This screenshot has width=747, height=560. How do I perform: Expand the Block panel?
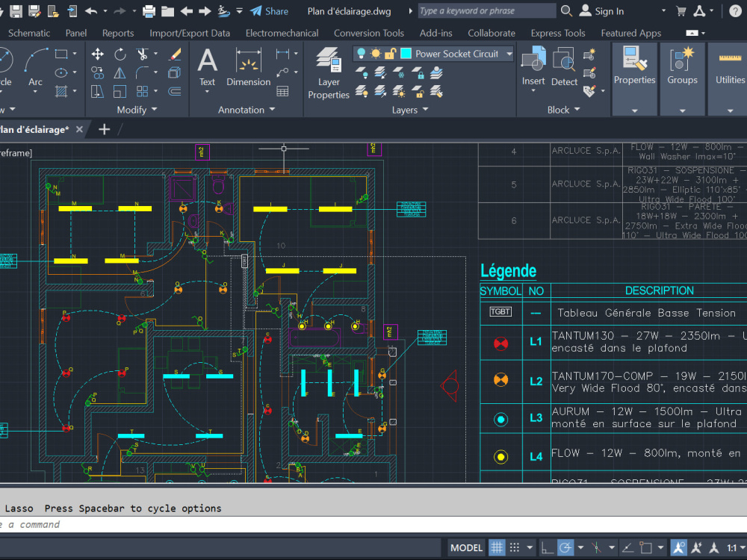tap(563, 110)
